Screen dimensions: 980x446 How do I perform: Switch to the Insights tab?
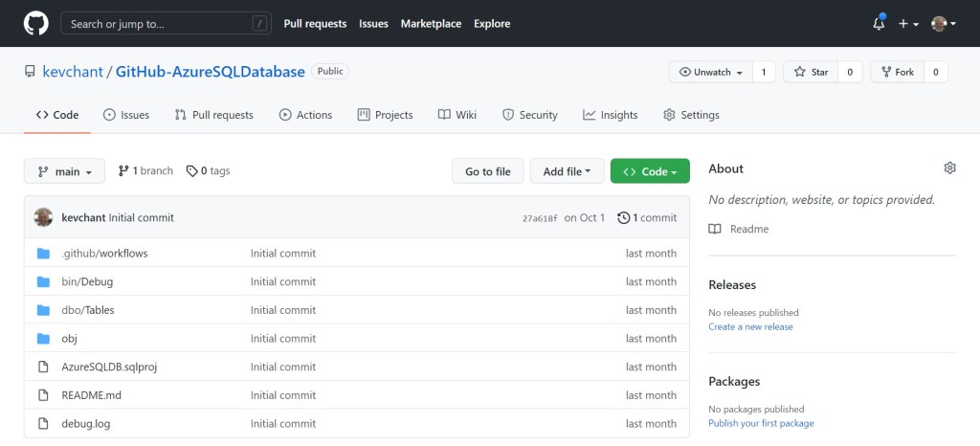611,115
